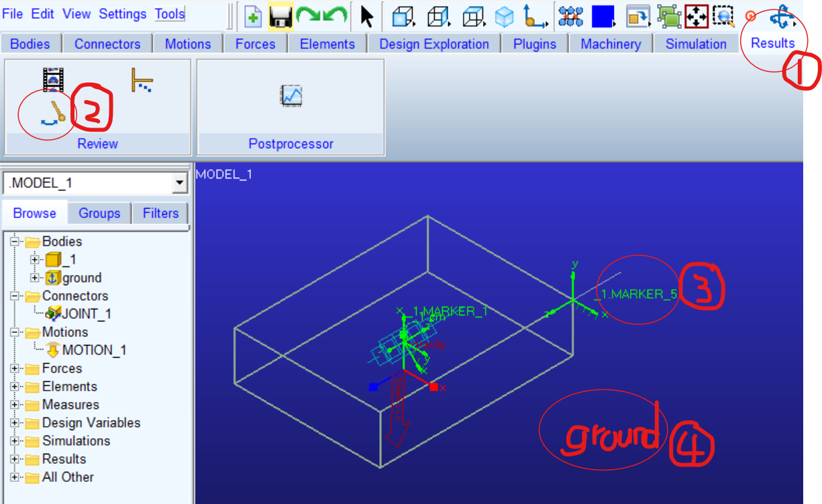Redo the last undone operation
Image resolution: width=822 pixels, height=504 pixels.
coord(308,16)
